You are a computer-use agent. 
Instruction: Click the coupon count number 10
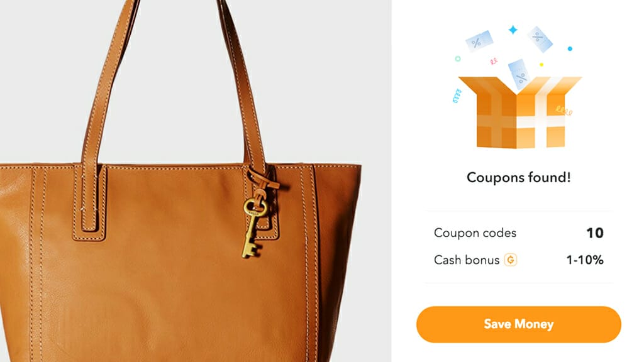(x=595, y=233)
